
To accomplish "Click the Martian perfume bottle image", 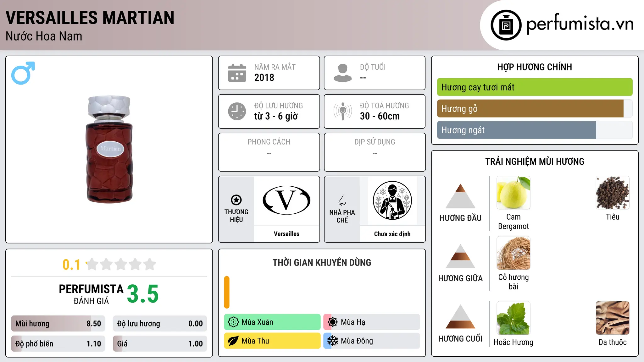I will (x=109, y=149).
